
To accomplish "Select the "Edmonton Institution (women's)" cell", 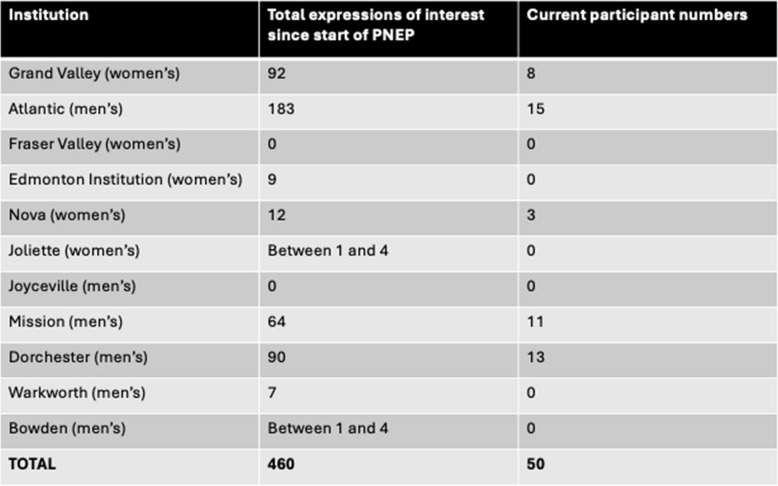I will (x=124, y=179).
